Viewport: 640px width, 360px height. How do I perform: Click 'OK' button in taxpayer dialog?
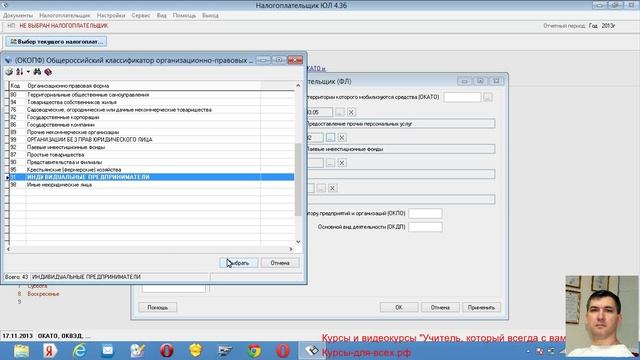[x=399, y=307]
